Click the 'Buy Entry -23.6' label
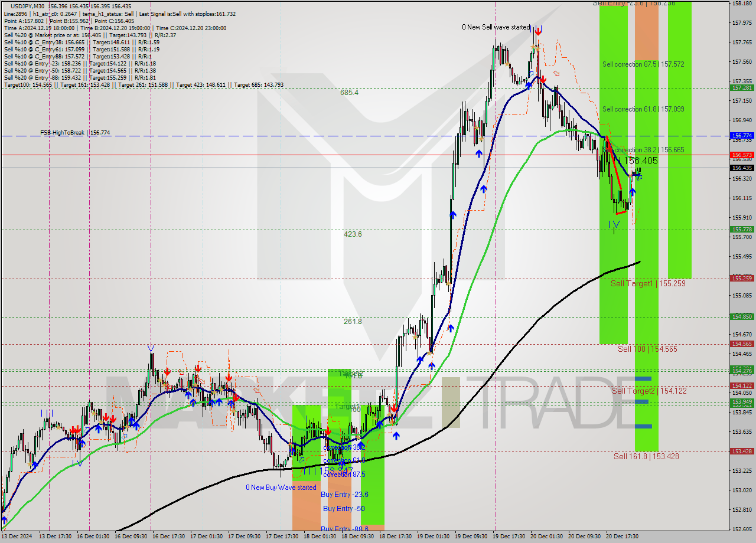 click(346, 495)
